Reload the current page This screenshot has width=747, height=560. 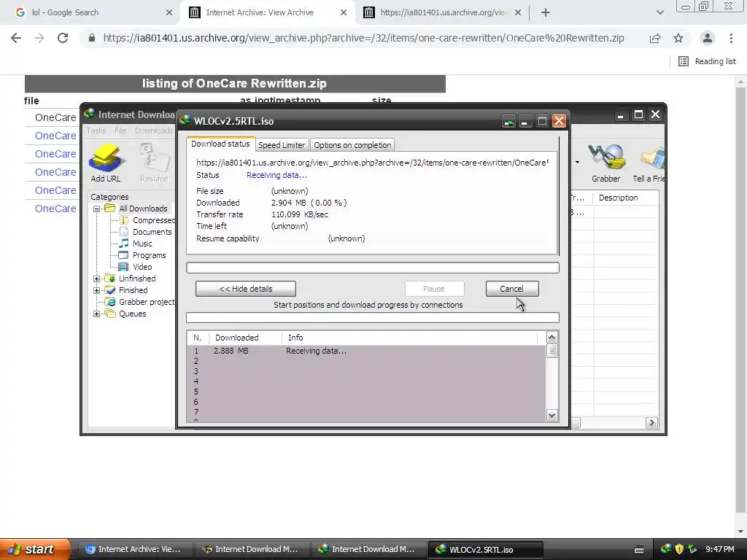(63, 38)
